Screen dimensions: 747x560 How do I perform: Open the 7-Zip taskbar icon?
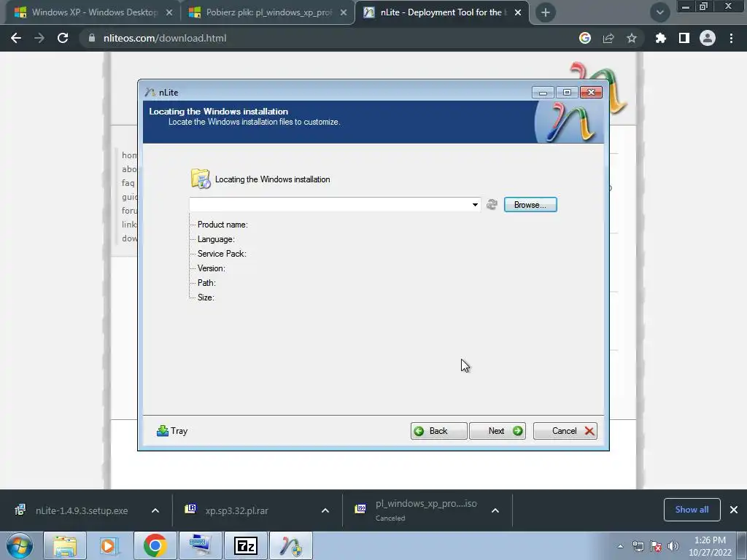[245, 545]
